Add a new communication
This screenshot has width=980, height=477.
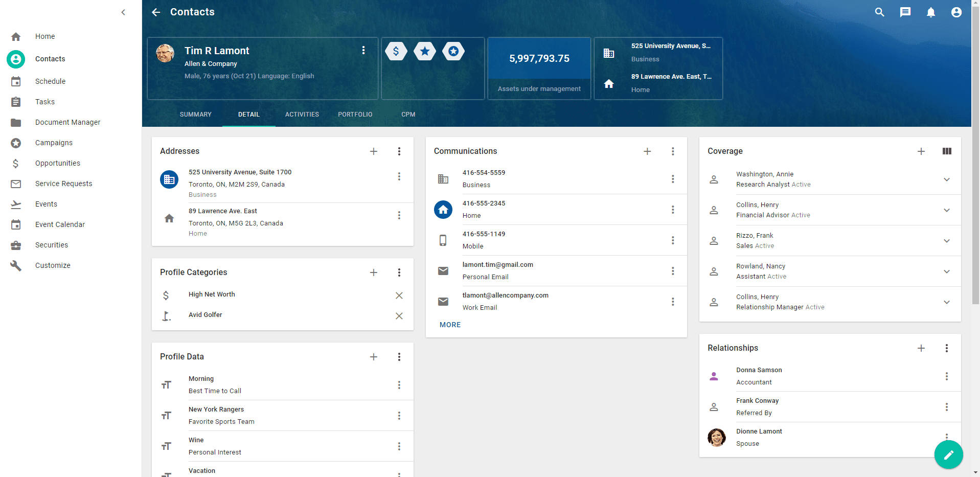click(x=647, y=151)
